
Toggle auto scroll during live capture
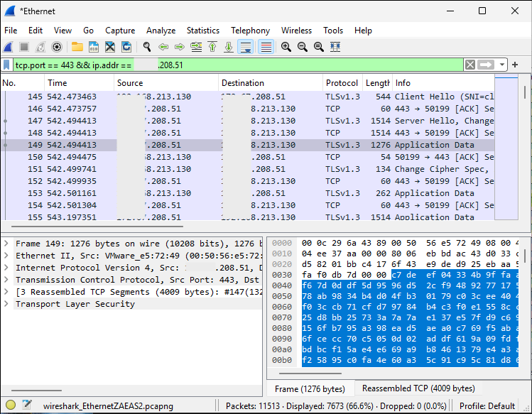click(x=246, y=47)
